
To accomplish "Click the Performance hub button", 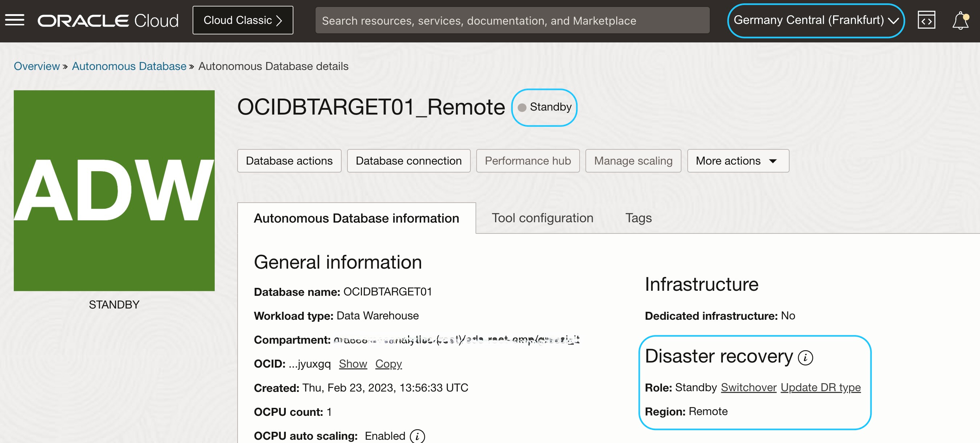I will pos(528,161).
